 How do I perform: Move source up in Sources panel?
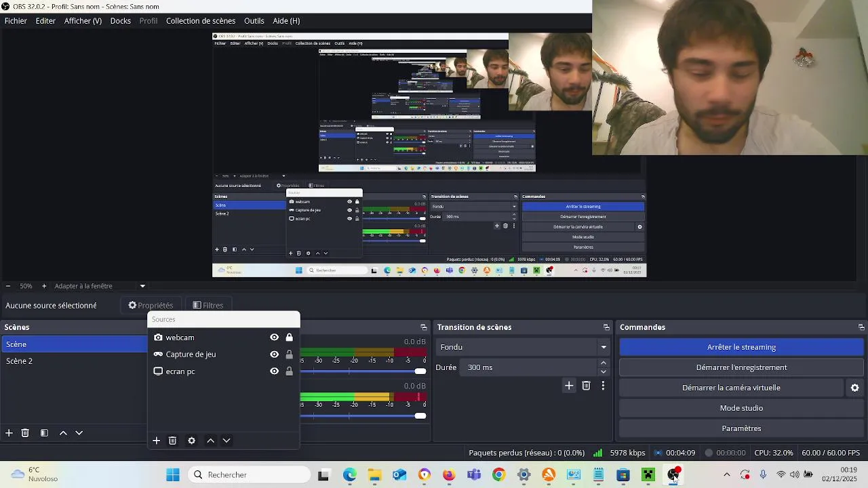tap(210, 441)
